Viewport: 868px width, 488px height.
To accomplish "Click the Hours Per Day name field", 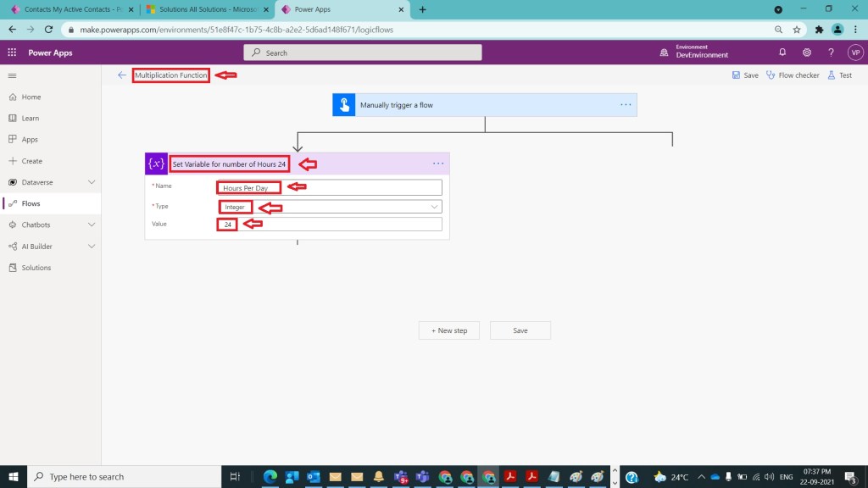I will pos(330,187).
